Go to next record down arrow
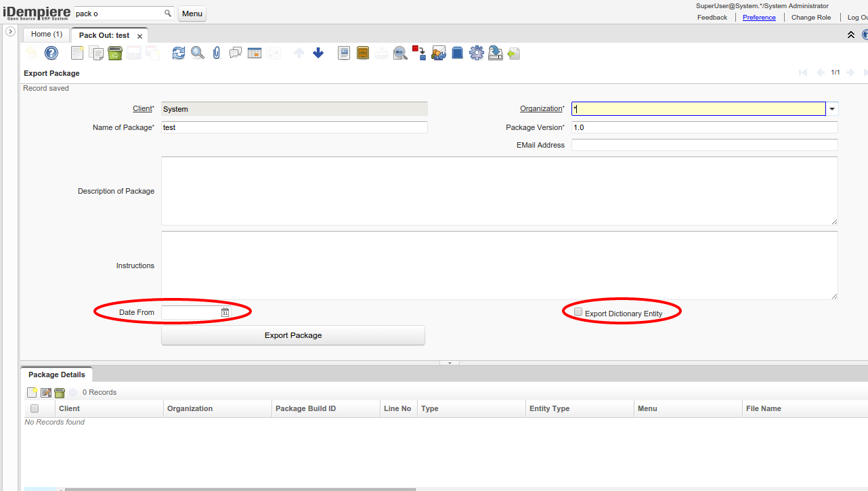868x491 pixels. point(318,53)
